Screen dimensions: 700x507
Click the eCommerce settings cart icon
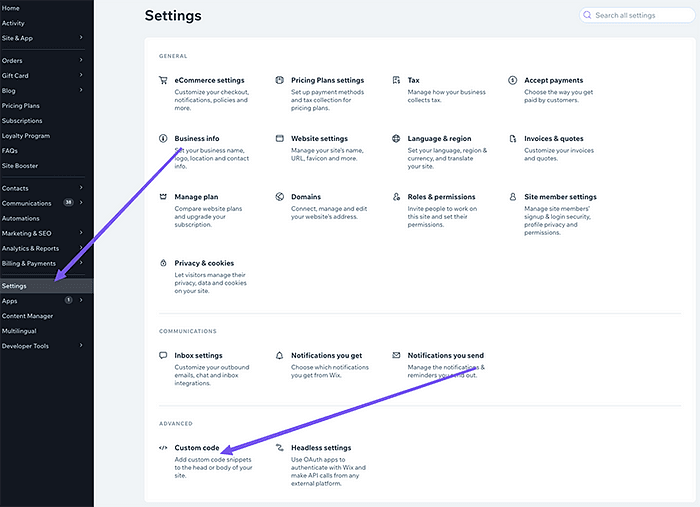click(x=163, y=80)
